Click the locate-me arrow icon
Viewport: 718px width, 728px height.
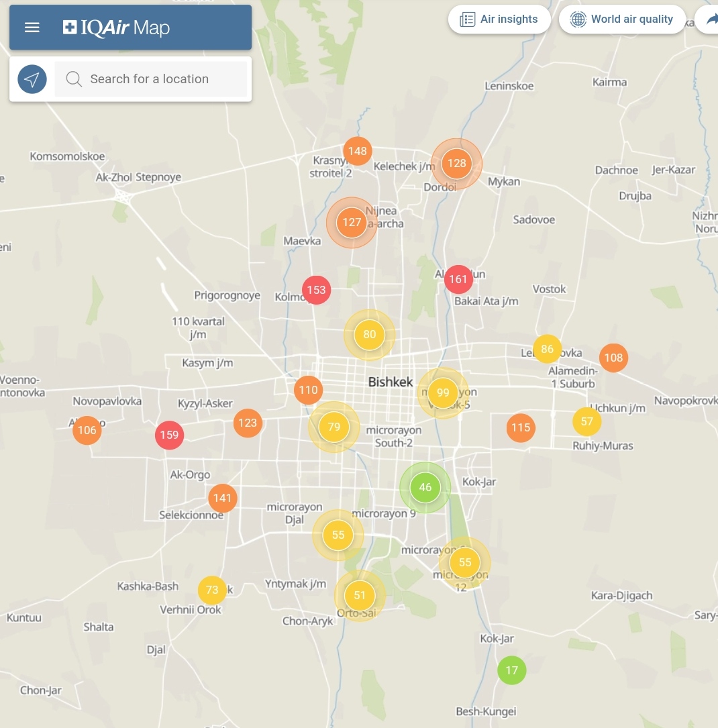[32, 79]
